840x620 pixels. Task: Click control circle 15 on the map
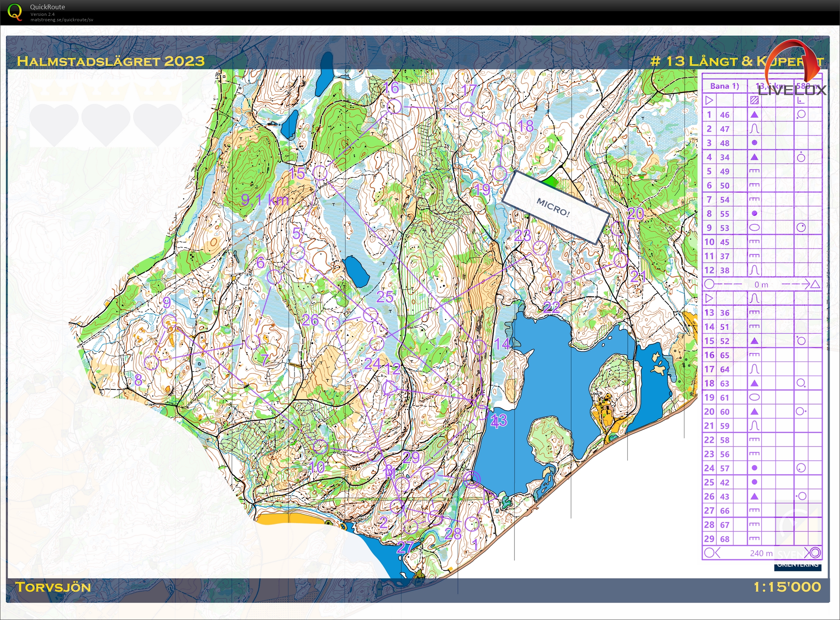(320, 173)
